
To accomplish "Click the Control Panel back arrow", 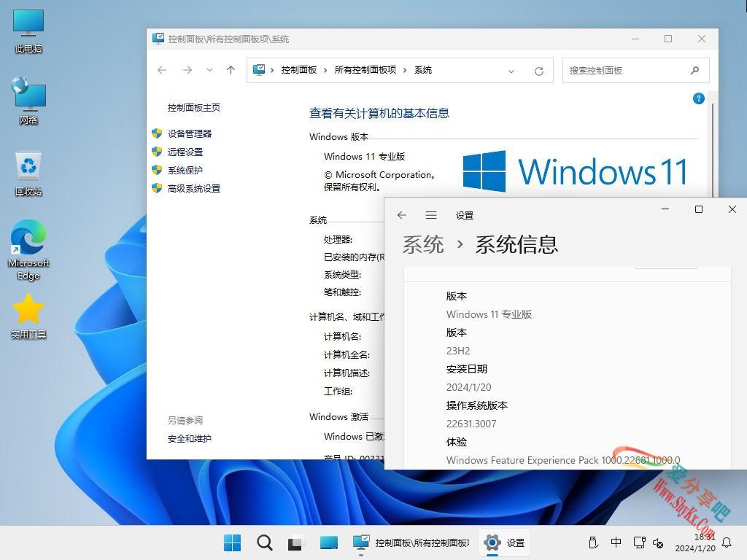I will [x=162, y=71].
